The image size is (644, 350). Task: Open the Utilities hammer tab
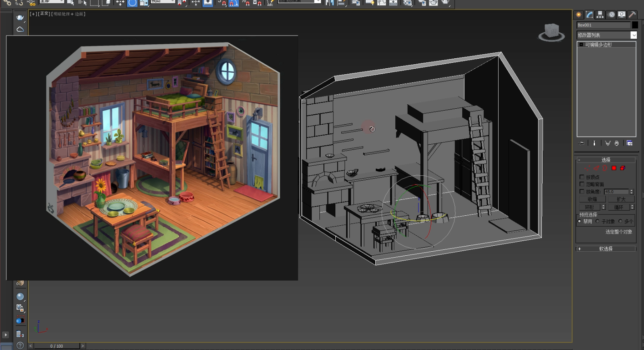pyautogui.click(x=632, y=15)
